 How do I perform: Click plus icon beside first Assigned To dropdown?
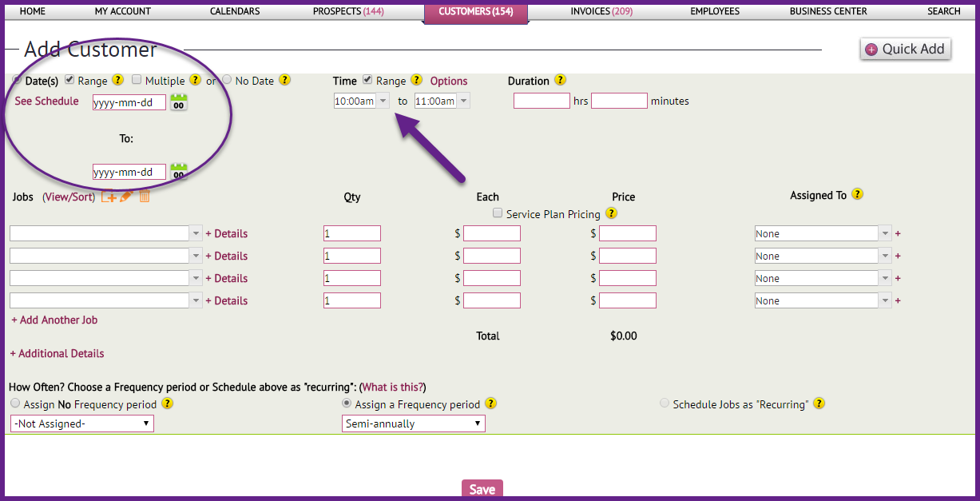[x=898, y=233]
